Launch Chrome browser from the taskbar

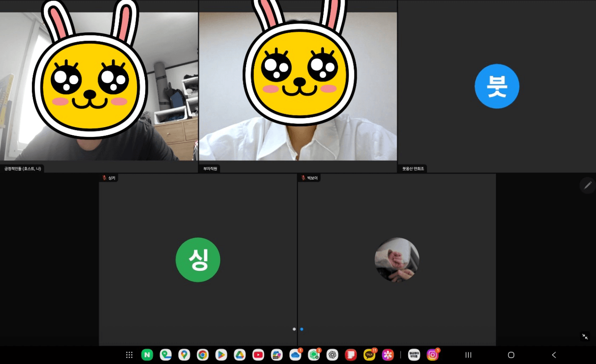pyautogui.click(x=203, y=355)
